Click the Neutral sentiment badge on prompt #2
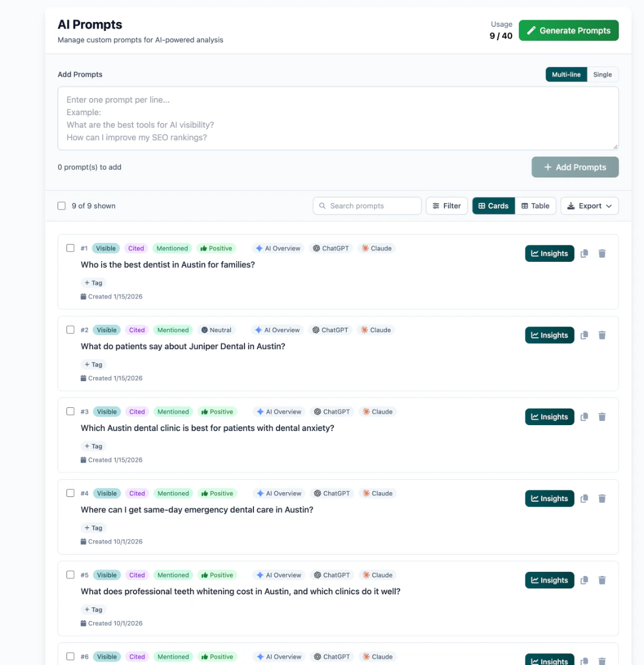644x665 pixels. (217, 330)
